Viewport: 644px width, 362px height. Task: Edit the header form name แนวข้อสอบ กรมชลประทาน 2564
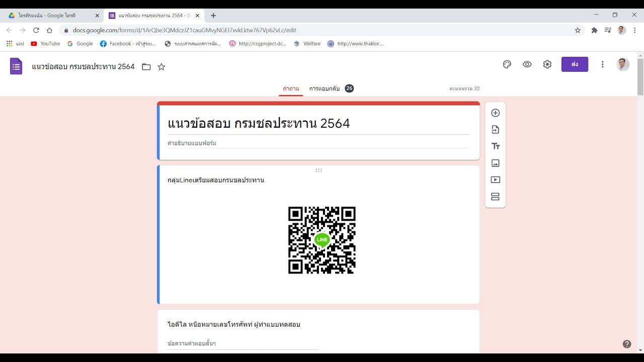(x=83, y=67)
